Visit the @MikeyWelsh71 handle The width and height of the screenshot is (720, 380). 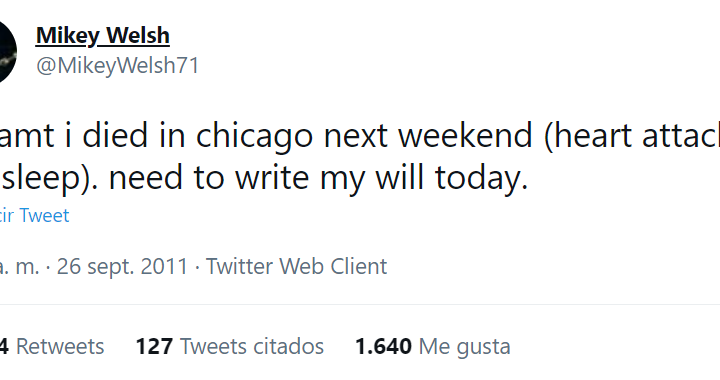pyautogui.click(x=118, y=65)
